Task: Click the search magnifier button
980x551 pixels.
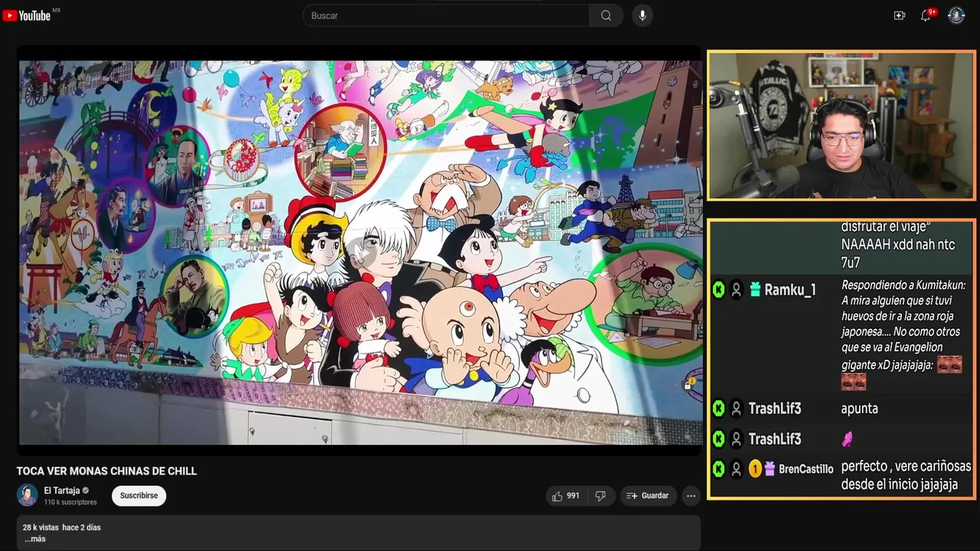Action: point(606,15)
